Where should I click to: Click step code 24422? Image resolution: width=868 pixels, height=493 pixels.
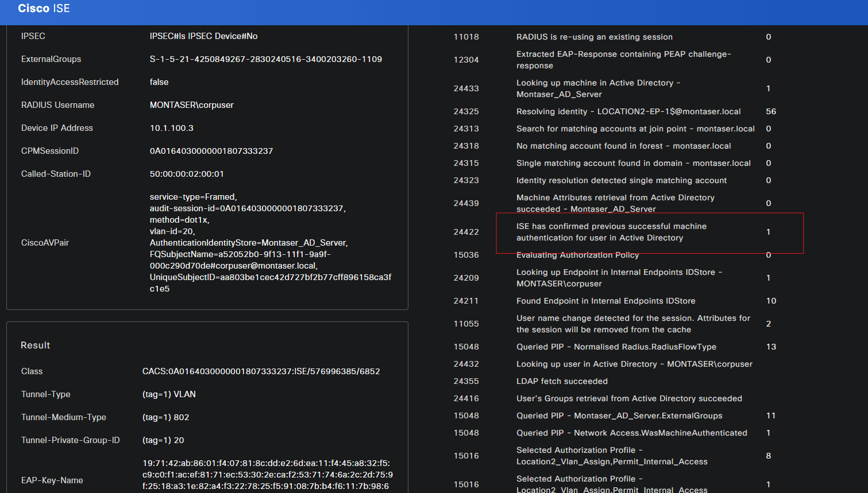click(x=466, y=232)
